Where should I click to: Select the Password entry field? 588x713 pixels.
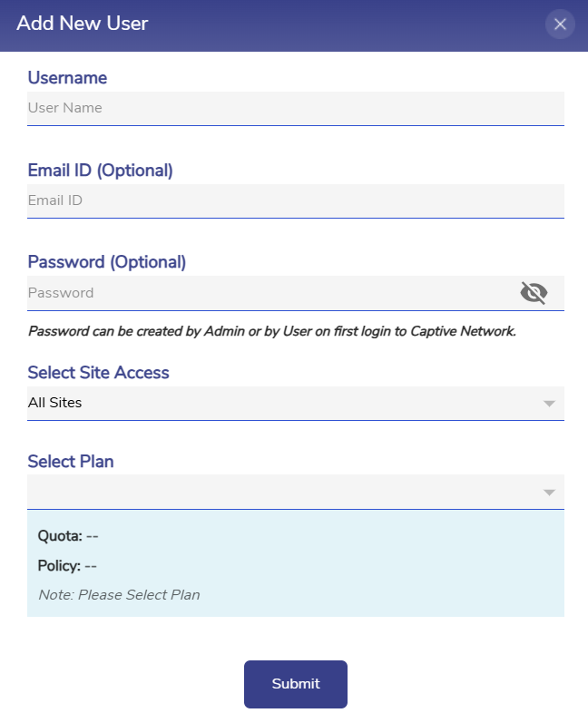pos(268,293)
